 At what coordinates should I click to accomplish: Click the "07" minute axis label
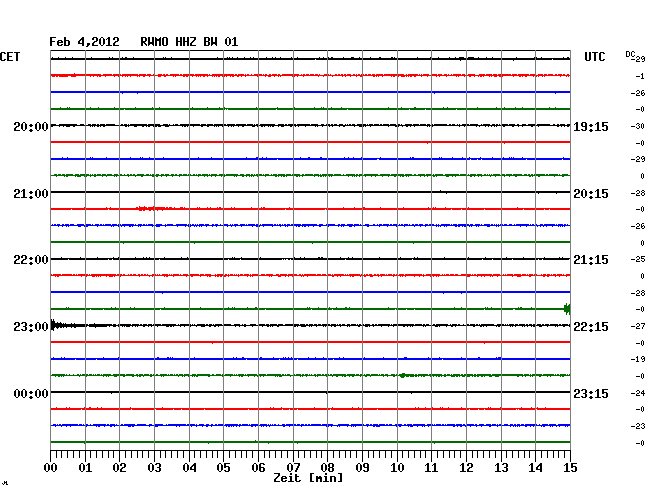[x=293, y=468]
